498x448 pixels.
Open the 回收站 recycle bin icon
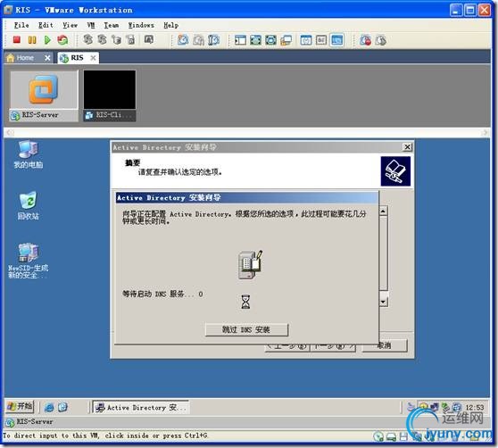pos(28,206)
